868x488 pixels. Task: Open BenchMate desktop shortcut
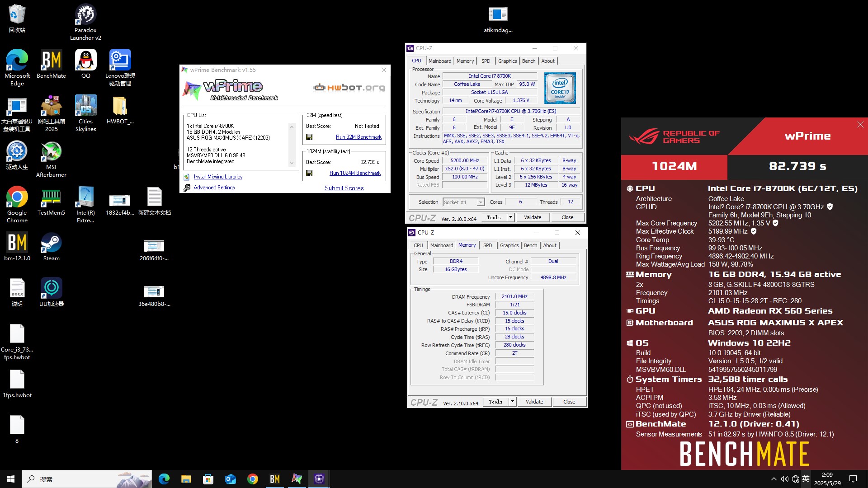(51, 64)
